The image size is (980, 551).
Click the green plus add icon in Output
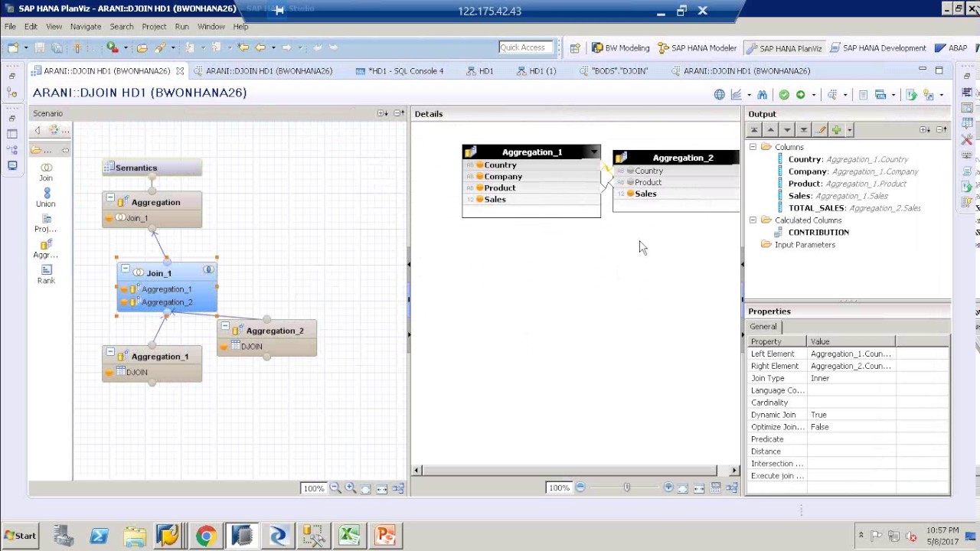(x=837, y=130)
